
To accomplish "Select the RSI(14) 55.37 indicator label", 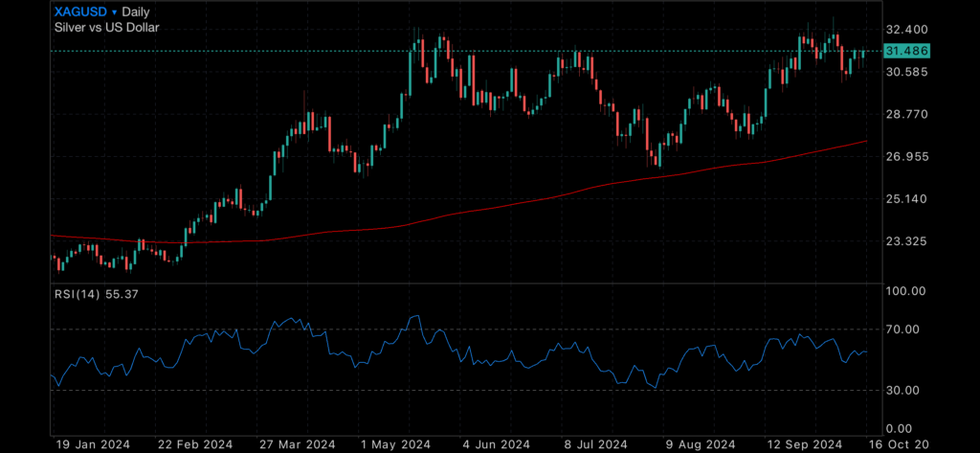I will 97,294.
